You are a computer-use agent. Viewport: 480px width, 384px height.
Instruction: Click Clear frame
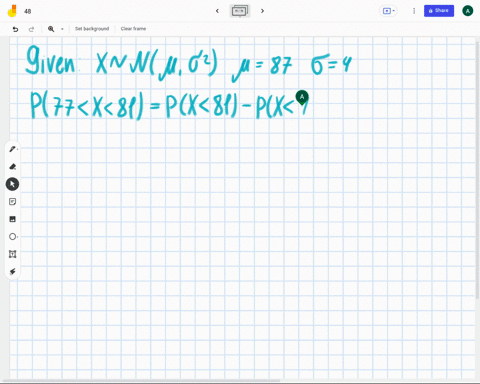coord(133,29)
